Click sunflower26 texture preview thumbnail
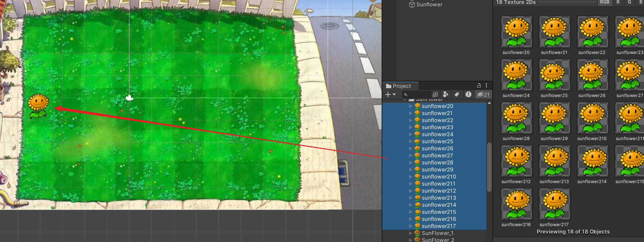The image size is (644, 242). click(x=593, y=75)
